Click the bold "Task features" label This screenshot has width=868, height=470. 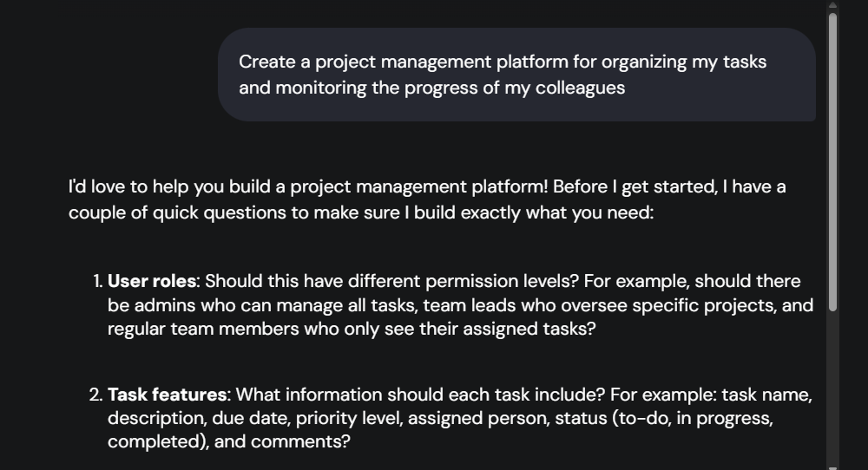point(167,395)
